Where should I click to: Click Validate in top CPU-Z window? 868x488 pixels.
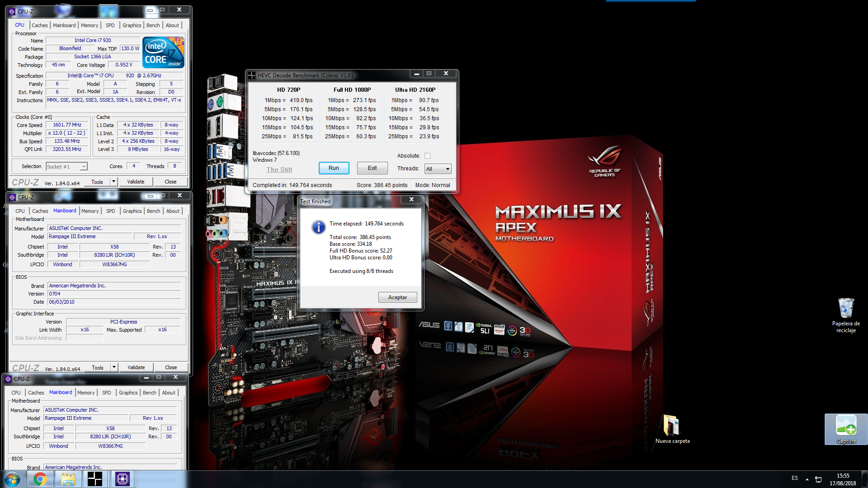[x=136, y=182]
